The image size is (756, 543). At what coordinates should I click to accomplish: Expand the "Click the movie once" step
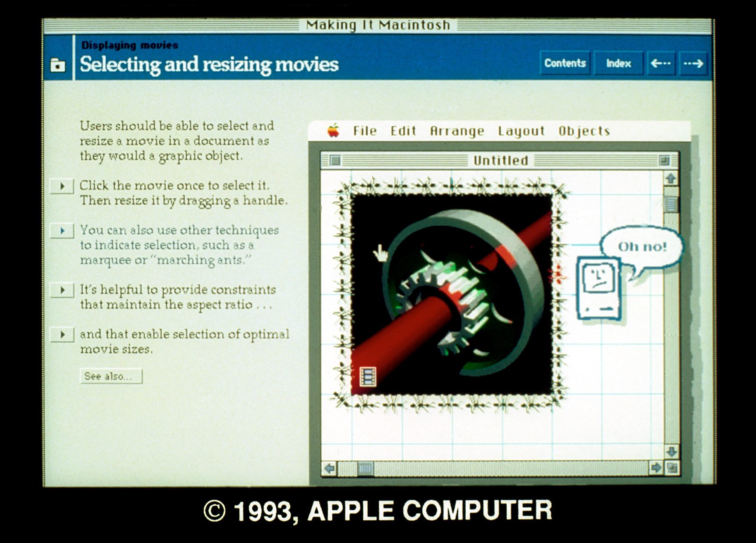(x=62, y=186)
